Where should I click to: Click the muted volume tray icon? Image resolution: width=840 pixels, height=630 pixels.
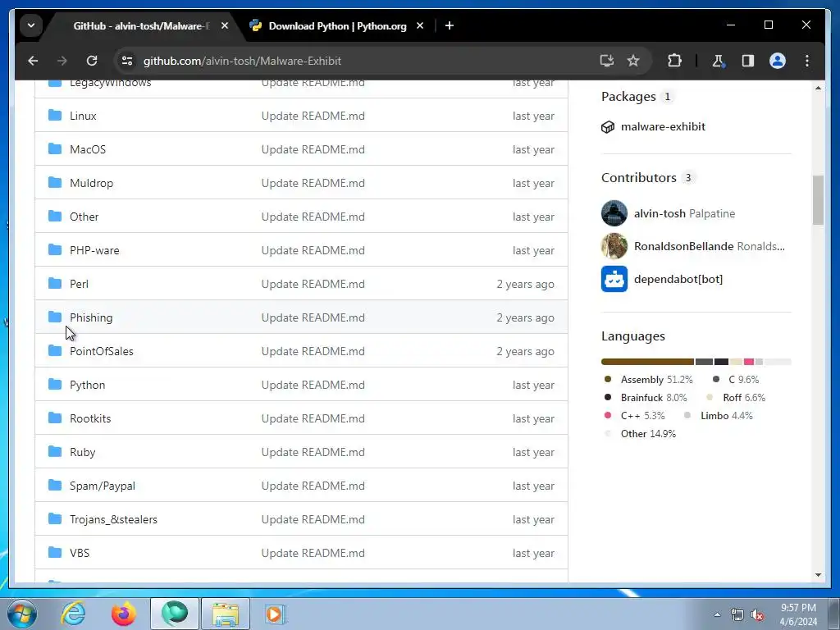tap(757, 615)
